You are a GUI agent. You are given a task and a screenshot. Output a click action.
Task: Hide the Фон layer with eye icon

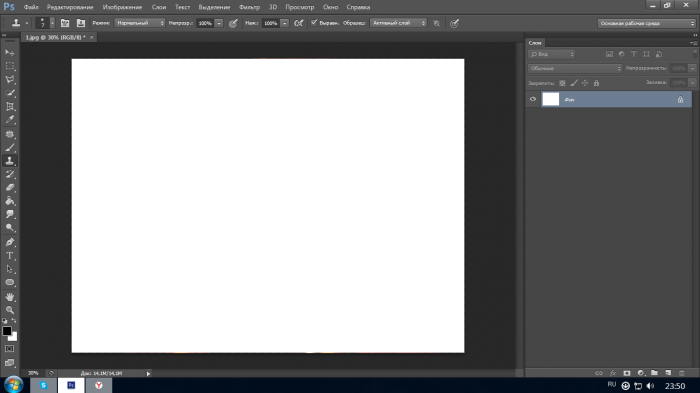pos(533,99)
